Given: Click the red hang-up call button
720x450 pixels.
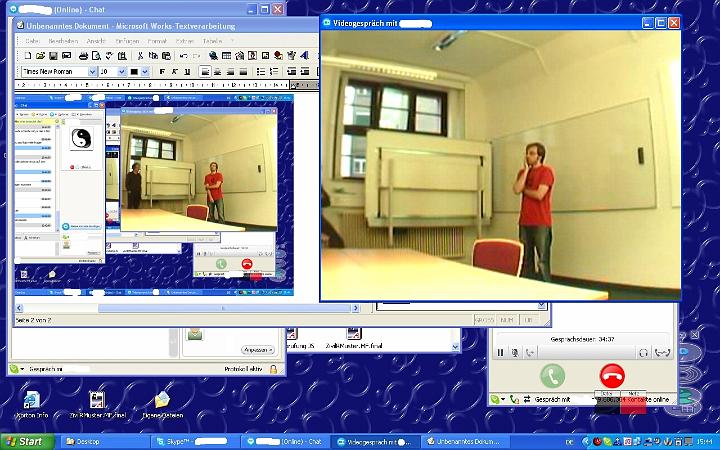Looking at the screenshot, I should pyautogui.click(x=612, y=376).
